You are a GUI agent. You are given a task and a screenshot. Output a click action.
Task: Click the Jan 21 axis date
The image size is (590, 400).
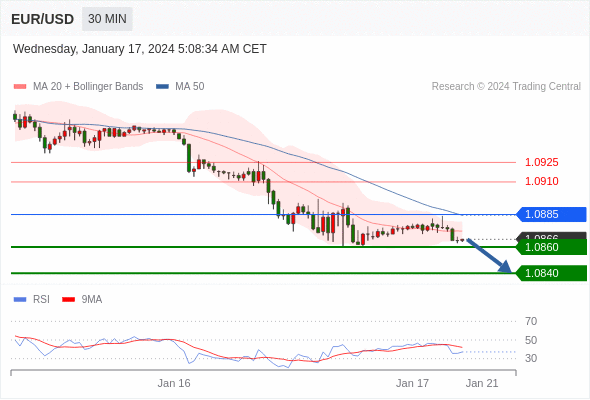click(482, 383)
